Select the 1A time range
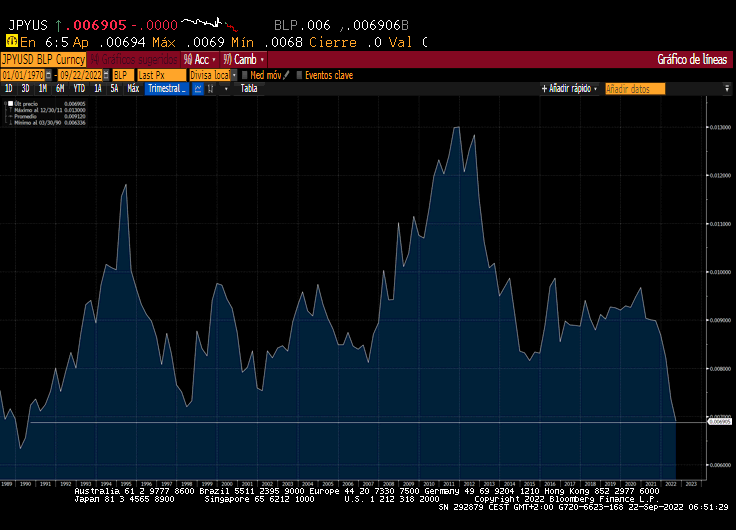Image resolution: width=736 pixels, height=530 pixels. 98,88
